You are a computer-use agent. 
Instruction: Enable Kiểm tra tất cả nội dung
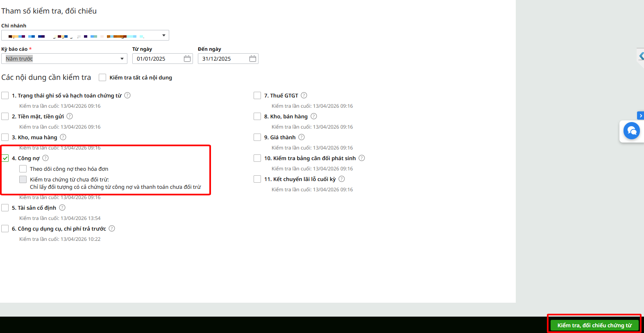tap(102, 77)
